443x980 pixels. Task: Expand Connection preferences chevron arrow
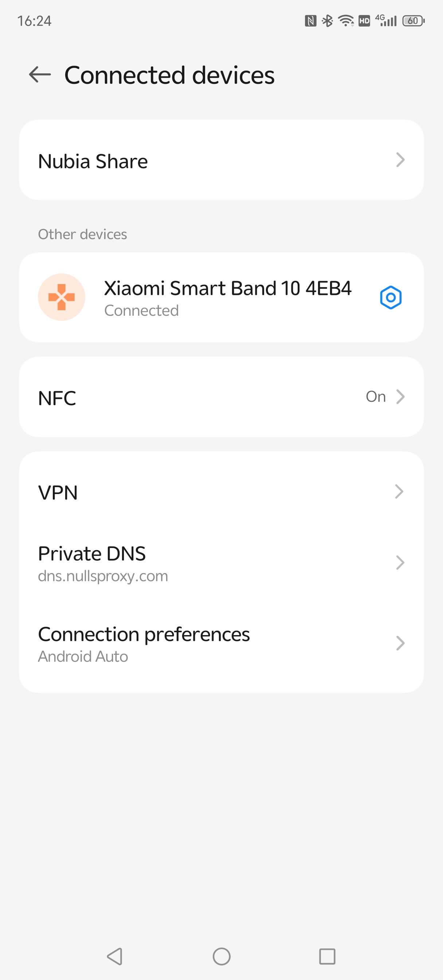[x=400, y=643]
